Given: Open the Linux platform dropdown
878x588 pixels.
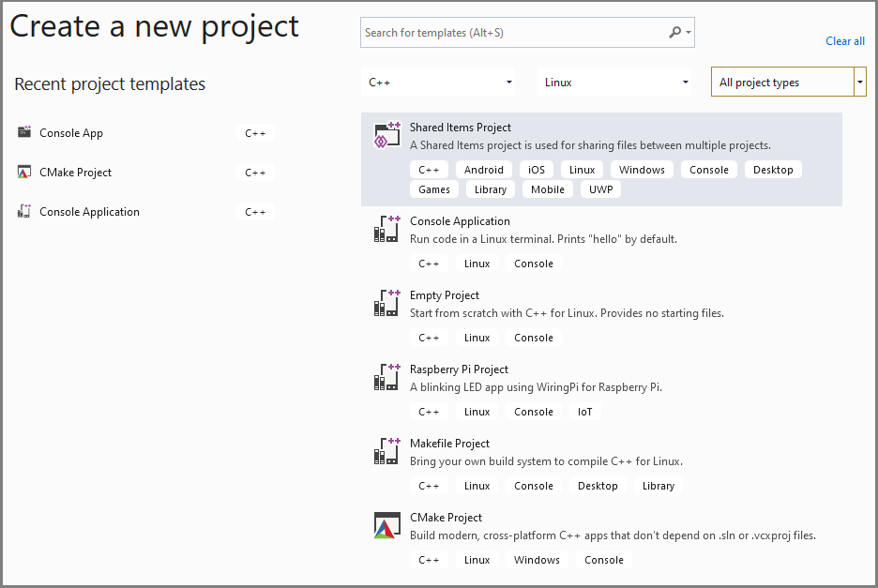Looking at the screenshot, I should click(x=614, y=82).
